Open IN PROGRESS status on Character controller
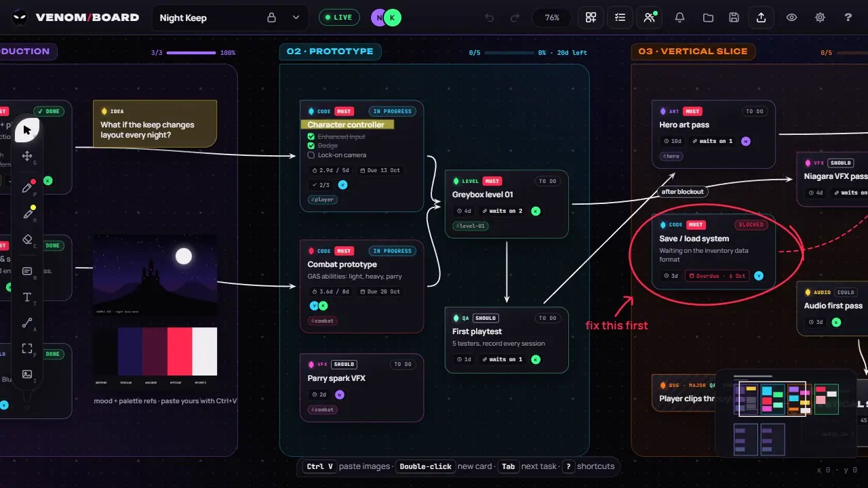The height and width of the screenshot is (488, 868). pyautogui.click(x=392, y=111)
